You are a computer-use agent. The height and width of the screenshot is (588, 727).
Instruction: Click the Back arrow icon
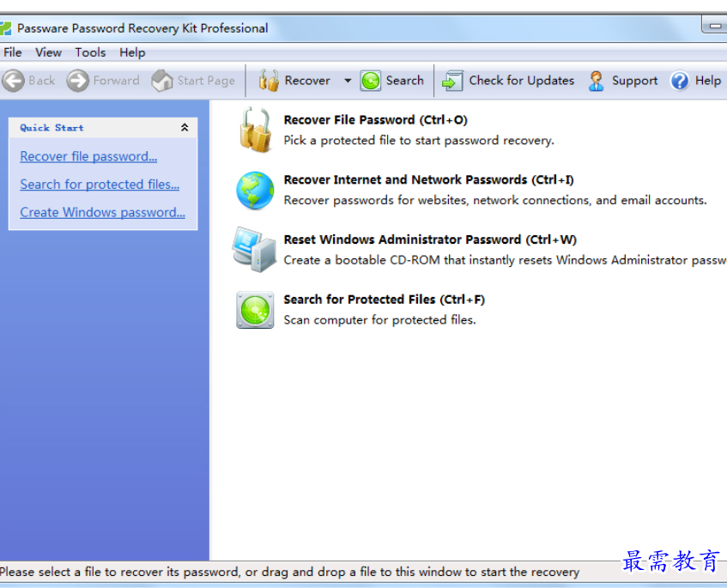click(x=13, y=81)
